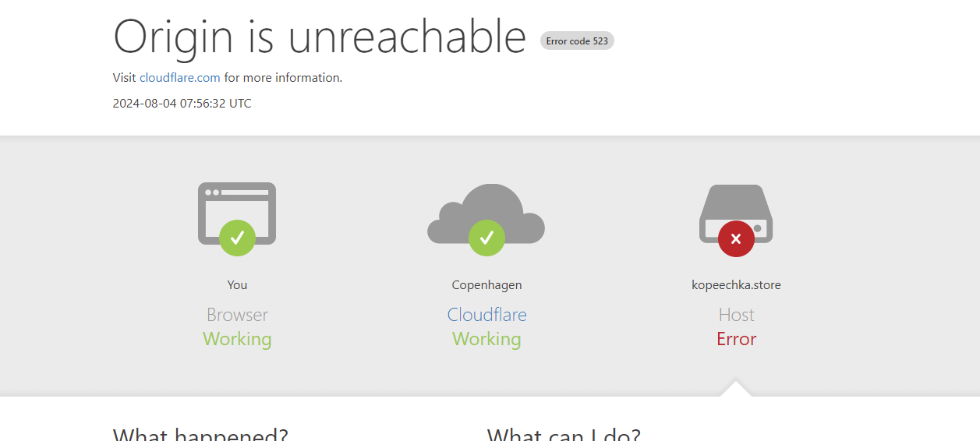This screenshot has height=441, width=980.
Task: Click the browser window icon
Action: click(237, 213)
